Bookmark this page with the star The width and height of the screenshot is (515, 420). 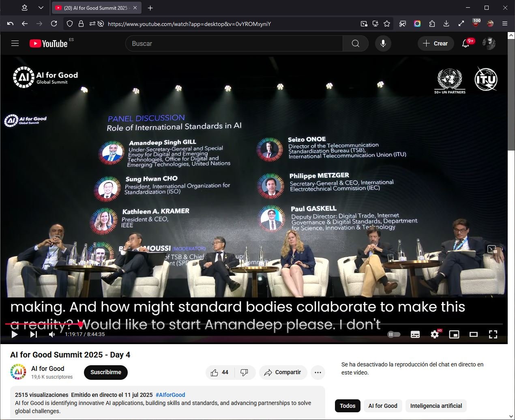[387, 24]
